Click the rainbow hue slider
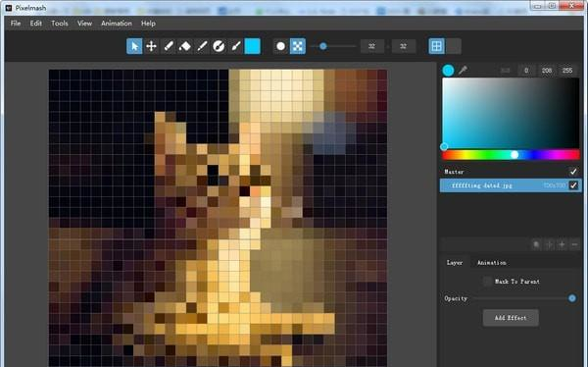The height and width of the screenshot is (367, 588). (x=511, y=154)
